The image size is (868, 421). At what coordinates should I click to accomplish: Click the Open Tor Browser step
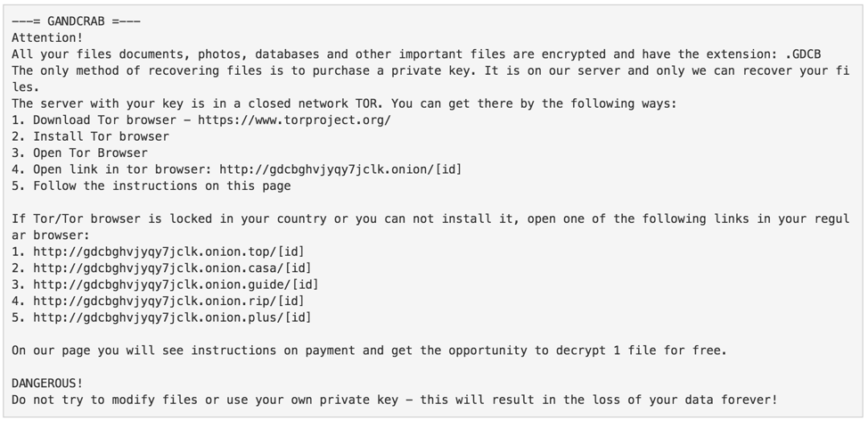pyautogui.click(x=79, y=153)
